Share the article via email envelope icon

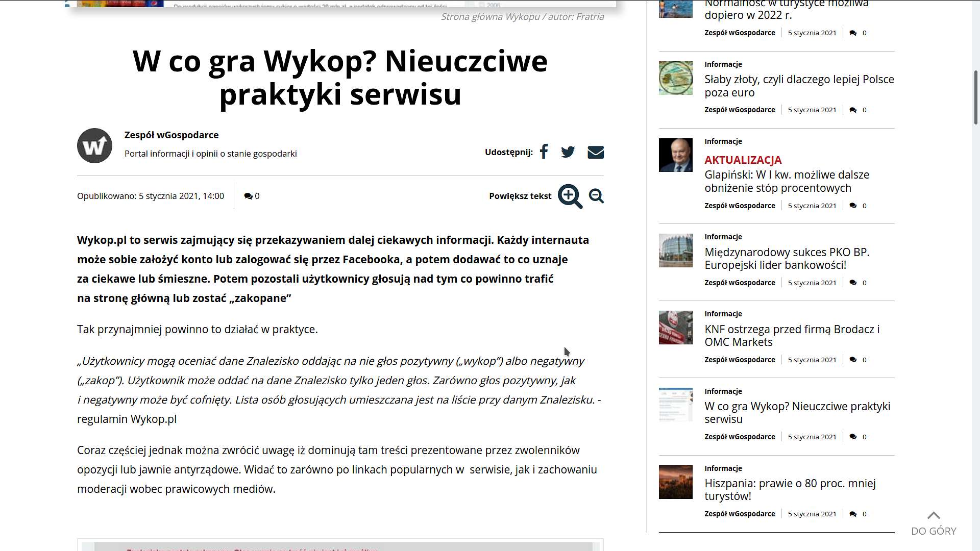tap(596, 152)
